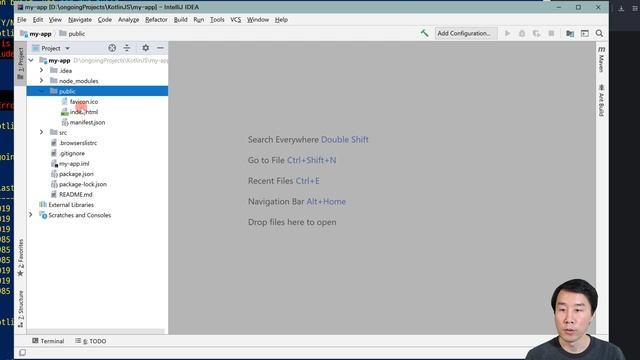Viewport: 640px width, 360px height.
Task: Expand the node_modules folder
Action: pyautogui.click(x=41, y=81)
